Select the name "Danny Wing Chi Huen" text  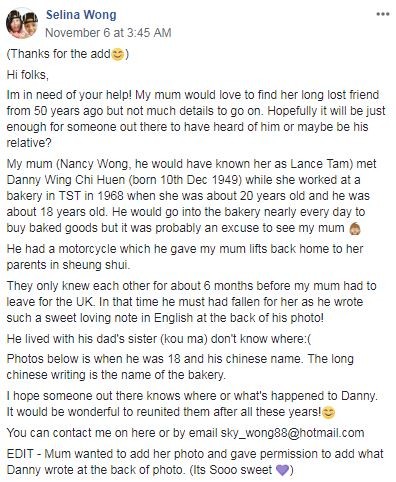(66, 180)
